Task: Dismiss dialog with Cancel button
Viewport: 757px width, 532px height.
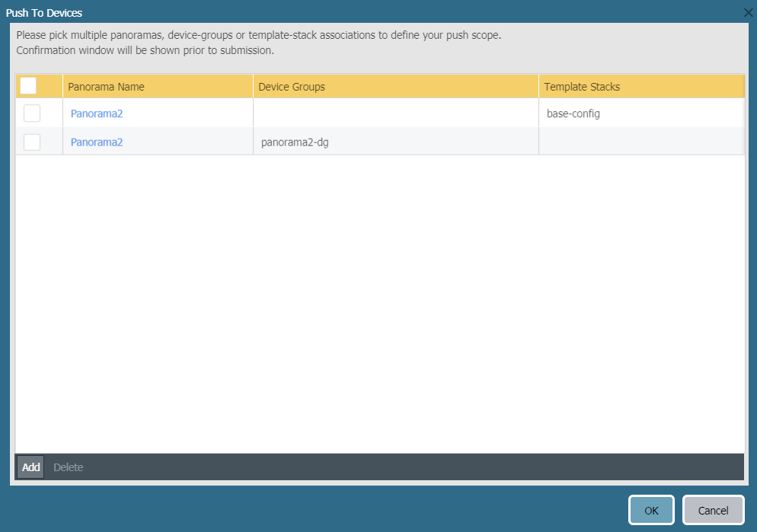Action: click(x=713, y=510)
